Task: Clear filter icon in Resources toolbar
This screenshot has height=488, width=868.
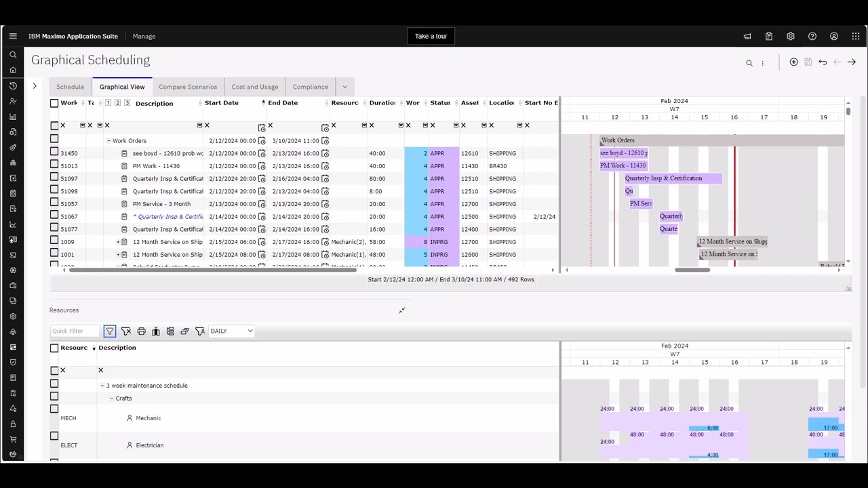Action: pyautogui.click(x=126, y=331)
